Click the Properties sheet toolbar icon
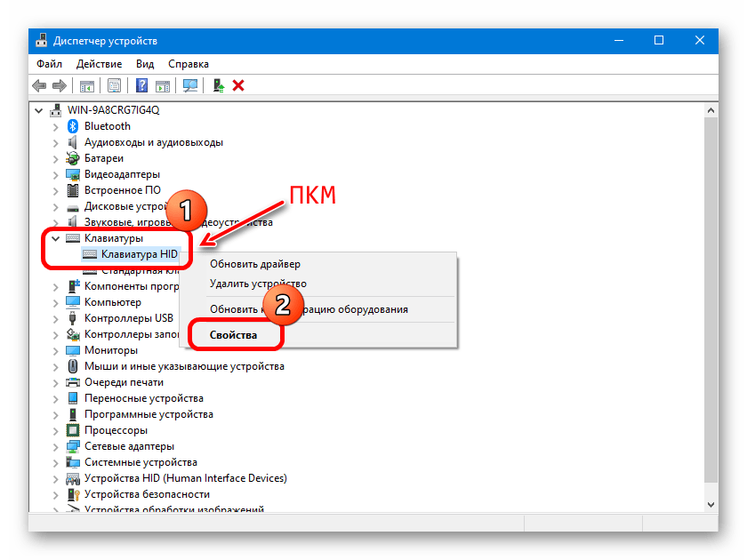This screenshot has height=560, width=747. (x=114, y=85)
